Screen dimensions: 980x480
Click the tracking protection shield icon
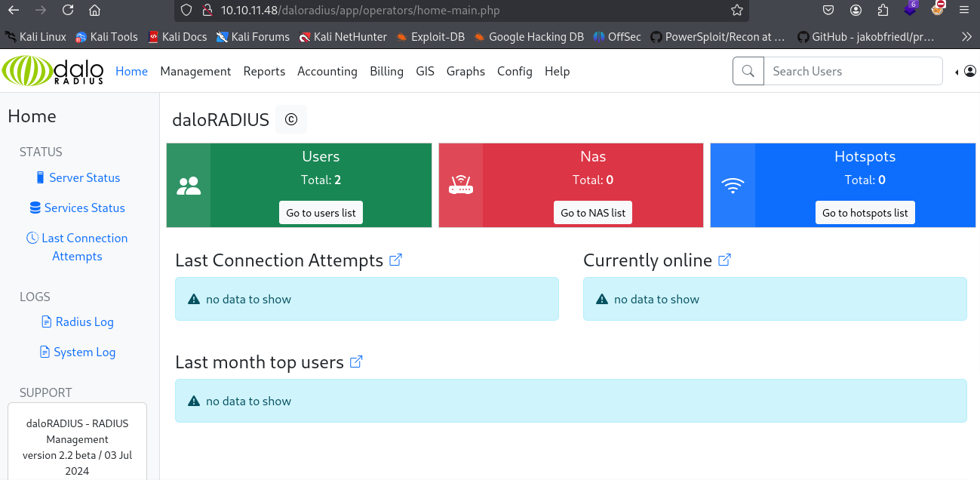[x=188, y=11]
